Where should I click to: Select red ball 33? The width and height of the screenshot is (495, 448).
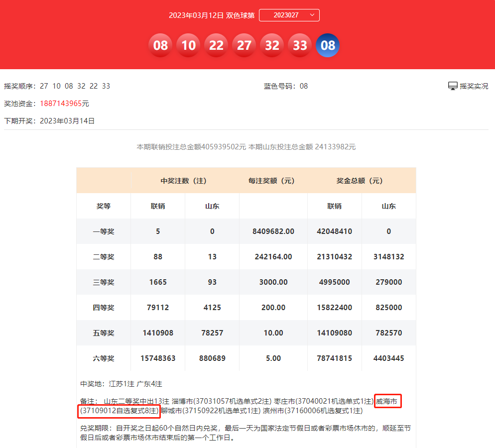coord(300,45)
